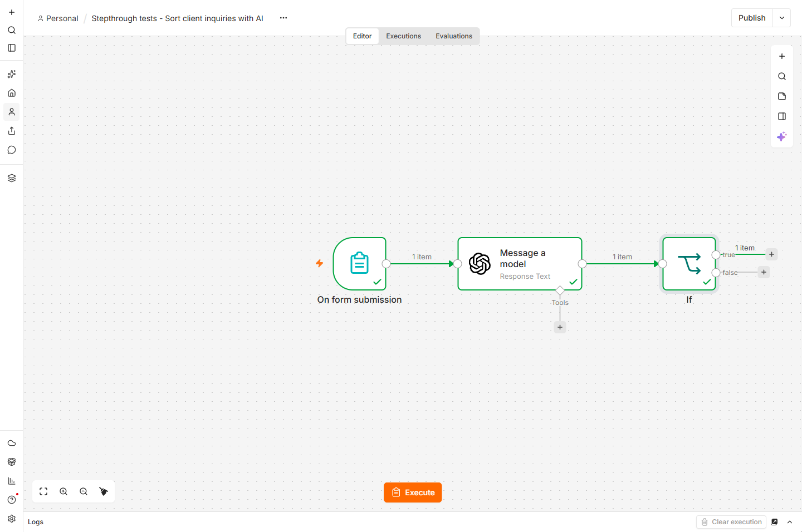
Task: Click the workflow title Stepthrough tests
Action: (177, 18)
